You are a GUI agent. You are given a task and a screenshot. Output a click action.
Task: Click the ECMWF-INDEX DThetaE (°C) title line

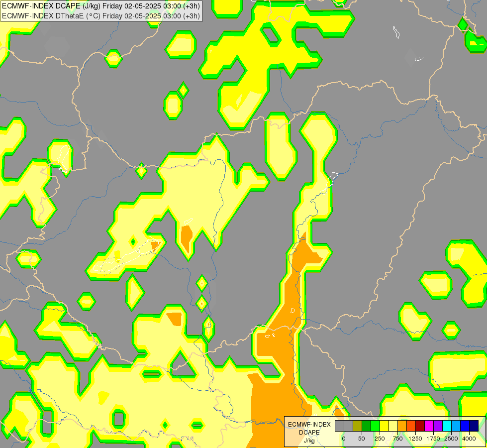[x=101, y=16]
